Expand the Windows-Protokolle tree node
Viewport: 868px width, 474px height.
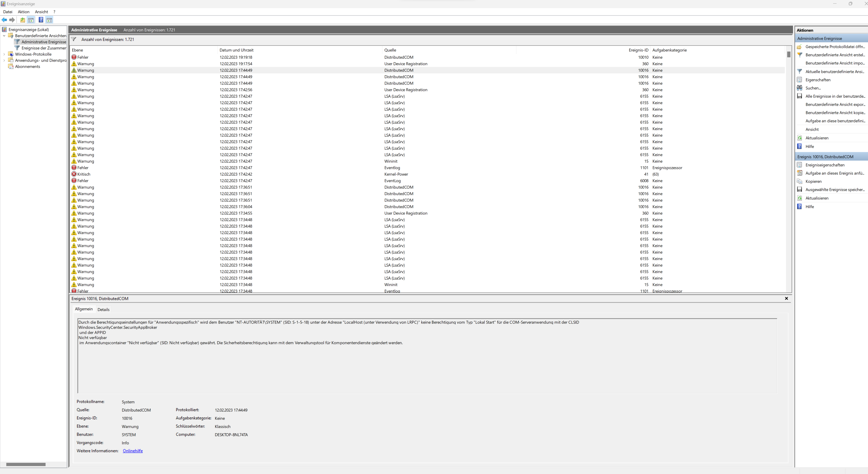coord(4,54)
